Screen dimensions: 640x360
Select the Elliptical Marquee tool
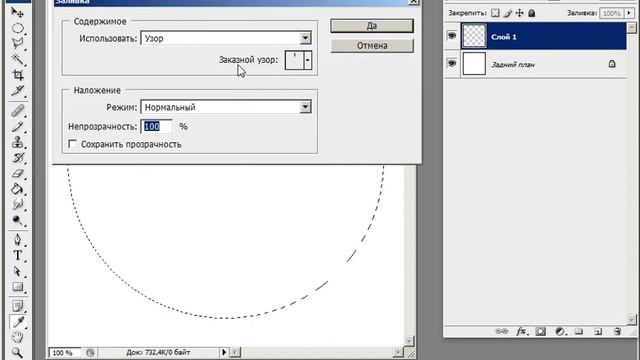tap(17, 28)
